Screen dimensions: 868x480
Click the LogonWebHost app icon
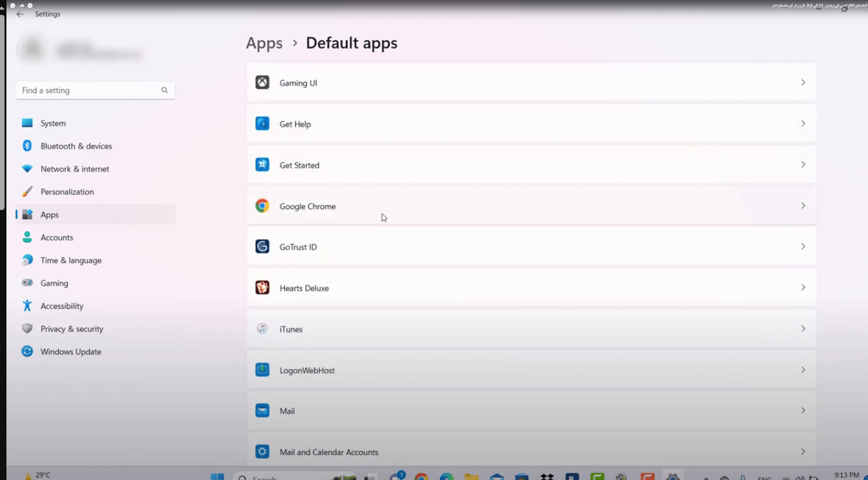point(262,369)
